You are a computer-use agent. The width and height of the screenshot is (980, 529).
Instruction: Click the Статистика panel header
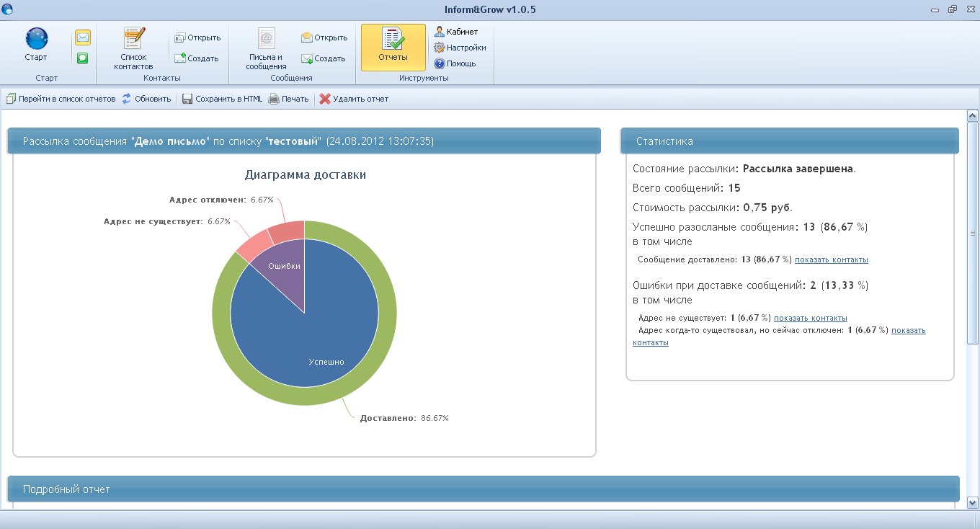[x=790, y=141]
